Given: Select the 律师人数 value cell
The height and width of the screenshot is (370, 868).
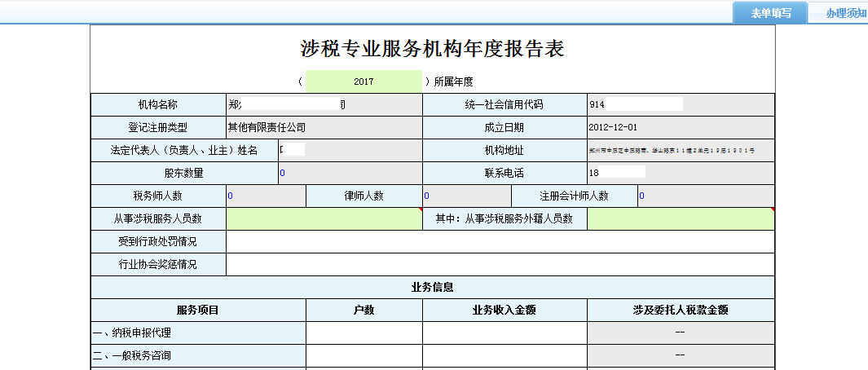Looking at the screenshot, I should [466, 196].
